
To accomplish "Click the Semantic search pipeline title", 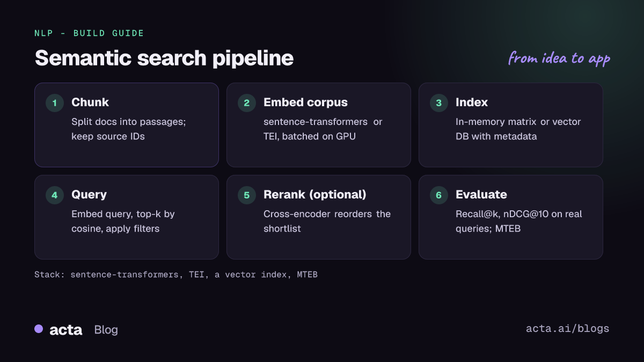I will click(164, 58).
